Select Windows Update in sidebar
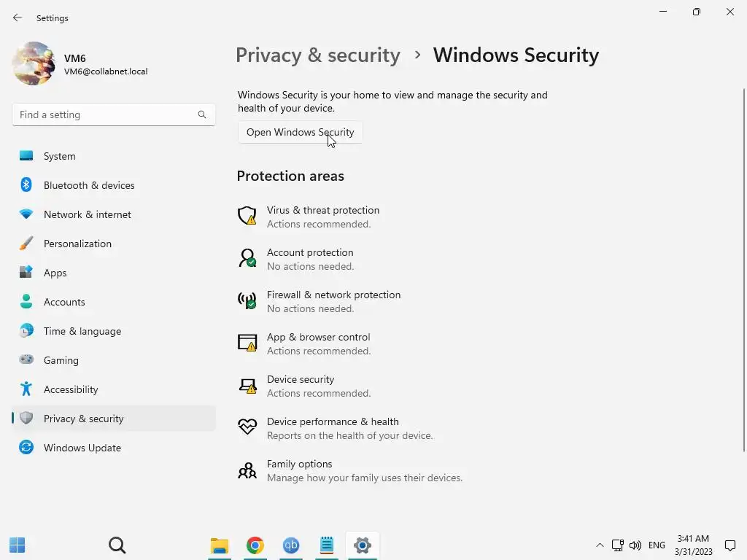Screen dimensions: 747x560 click(x=82, y=448)
